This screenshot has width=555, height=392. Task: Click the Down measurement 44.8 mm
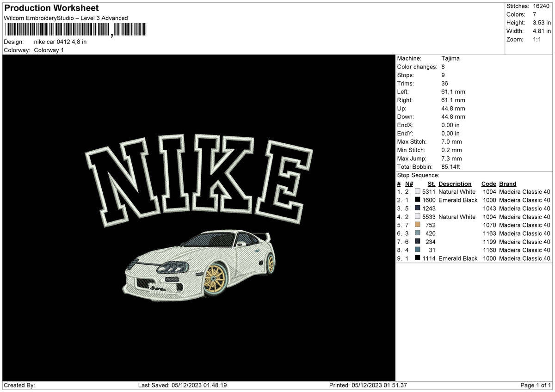tap(453, 117)
